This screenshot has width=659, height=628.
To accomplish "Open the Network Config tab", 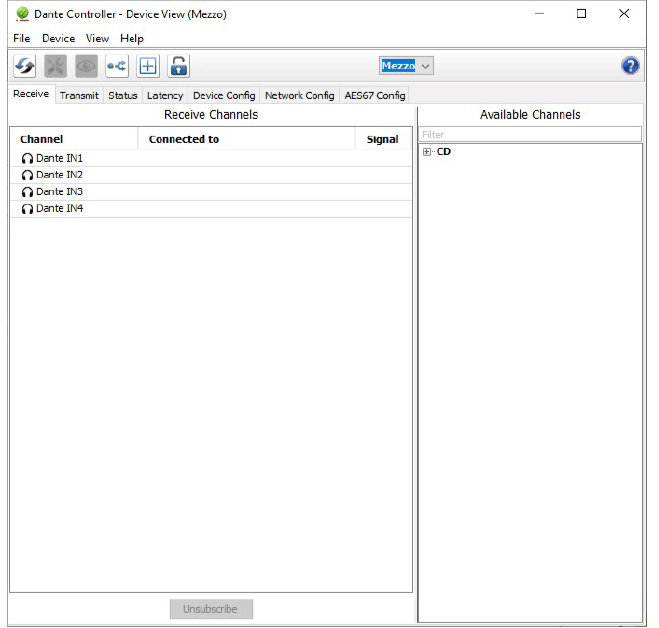I will [x=300, y=95].
